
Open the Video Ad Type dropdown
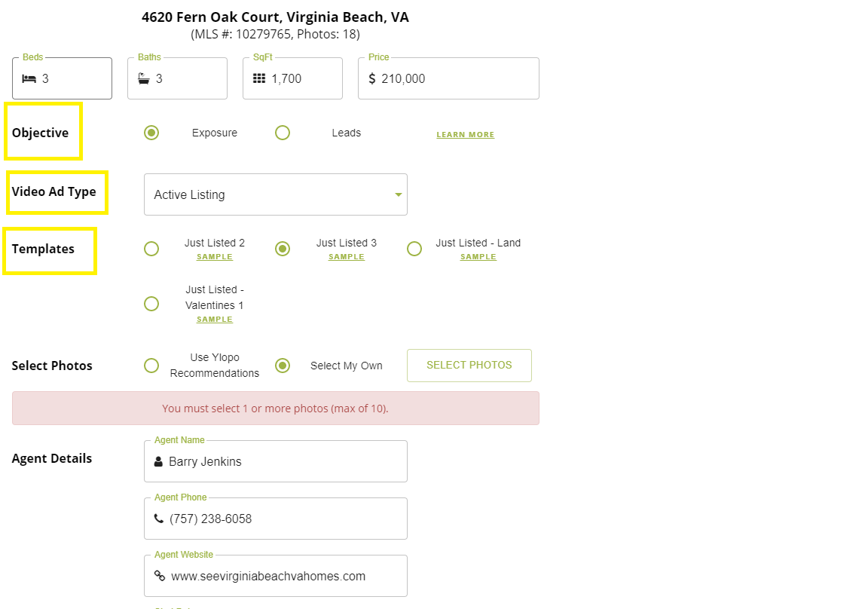[x=275, y=194]
